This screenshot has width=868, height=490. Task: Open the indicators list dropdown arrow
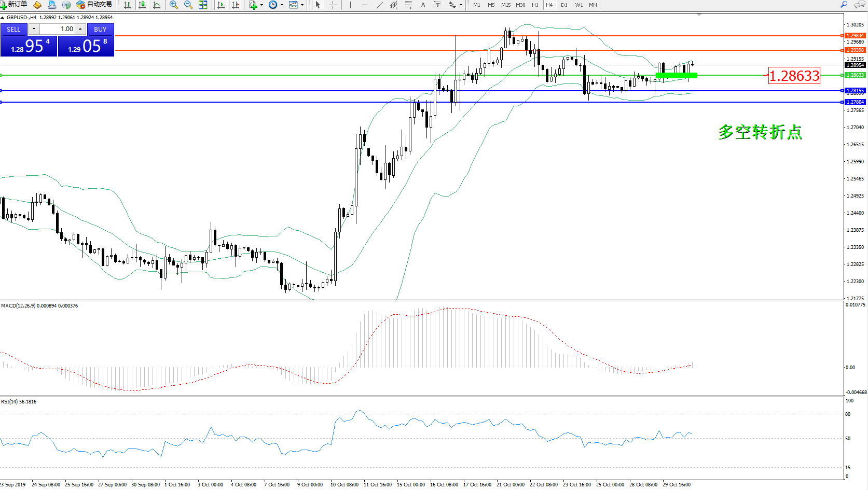261,5
